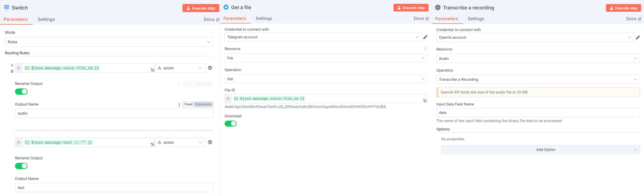The image size is (644, 196).
Task: Click the Resource options three-dot icon
Action: click(x=425, y=49)
